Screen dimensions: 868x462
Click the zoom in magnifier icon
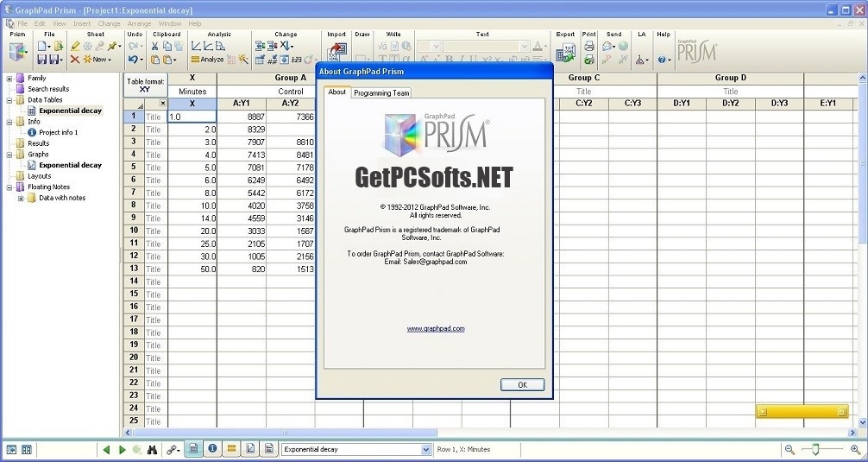click(x=855, y=449)
